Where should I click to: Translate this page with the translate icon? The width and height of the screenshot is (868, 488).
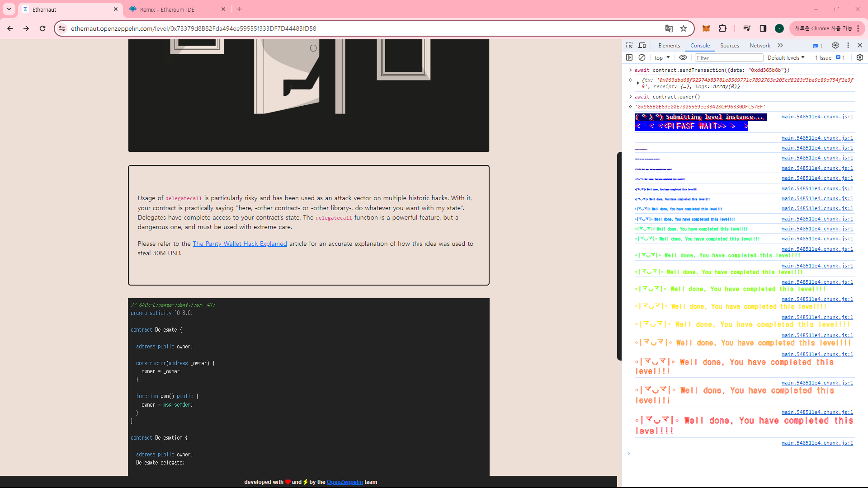click(x=669, y=28)
